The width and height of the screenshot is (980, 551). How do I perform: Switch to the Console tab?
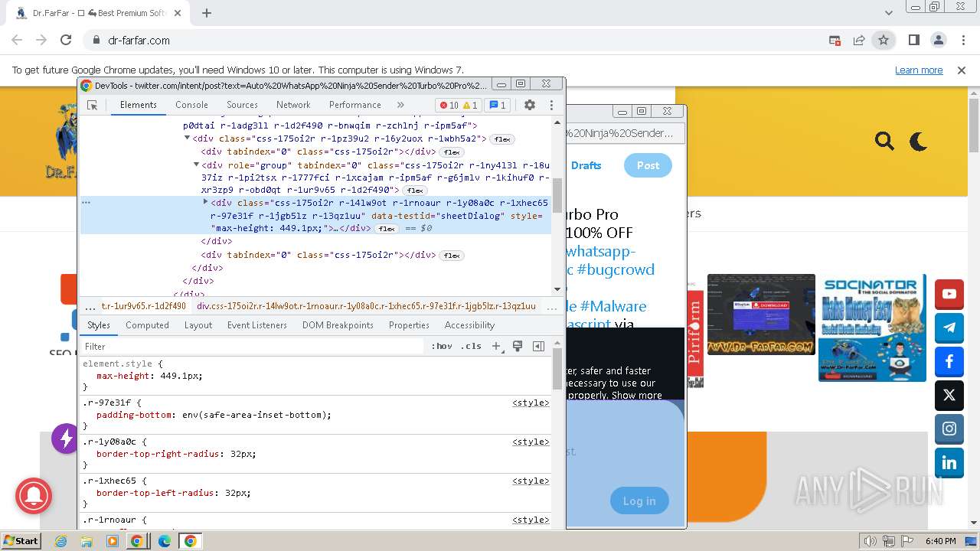[x=191, y=105]
